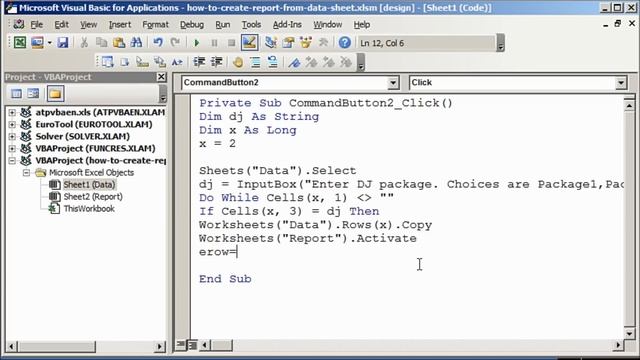The width and height of the screenshot is (640, 360).
Task: Click the Insert UserForm toolbar icon
Action: (37, 42)
